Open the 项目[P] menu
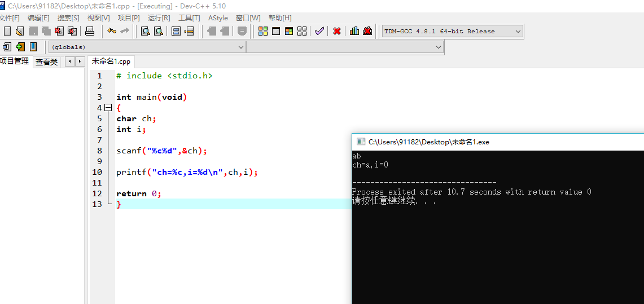 (x=129, y=18)
